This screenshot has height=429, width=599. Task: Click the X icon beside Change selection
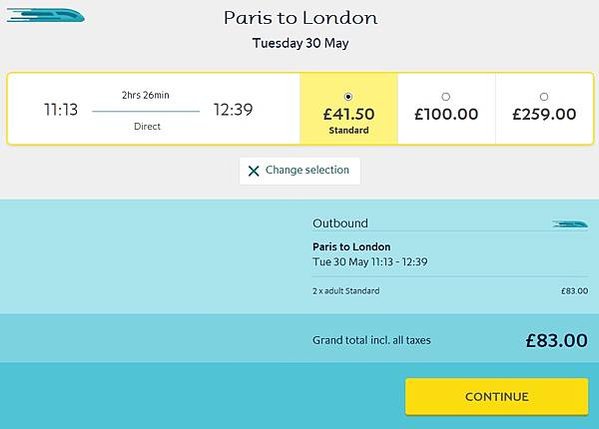(254, 171)
